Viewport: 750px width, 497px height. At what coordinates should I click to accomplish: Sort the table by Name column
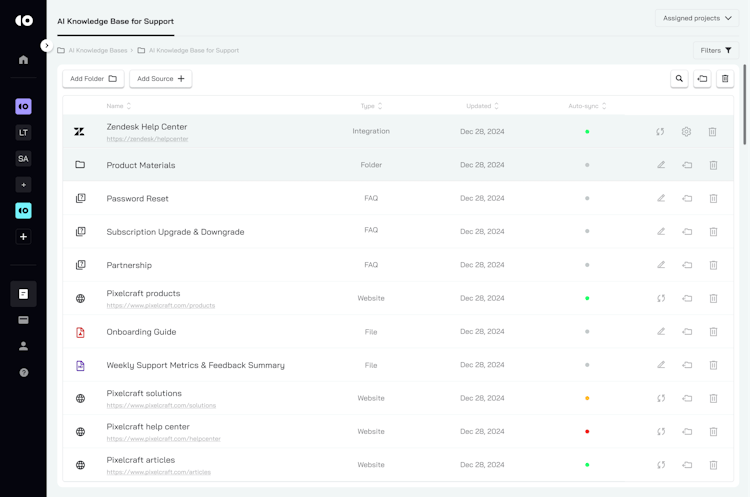click(x=119, y=106)
